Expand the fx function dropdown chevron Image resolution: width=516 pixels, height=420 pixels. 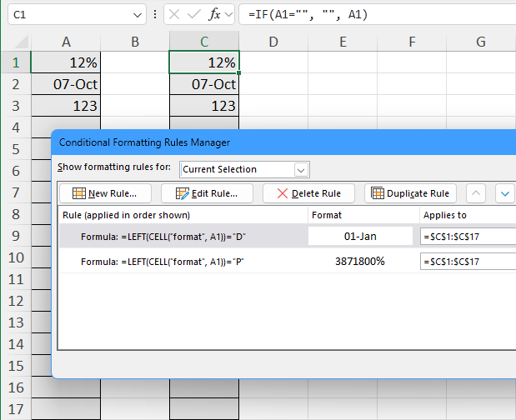(228, 15)
